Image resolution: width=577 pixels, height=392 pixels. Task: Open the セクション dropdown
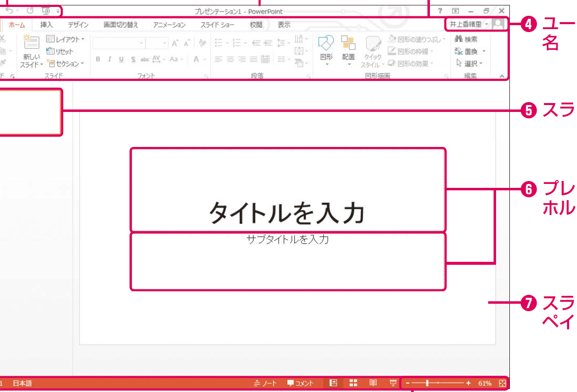66,64
